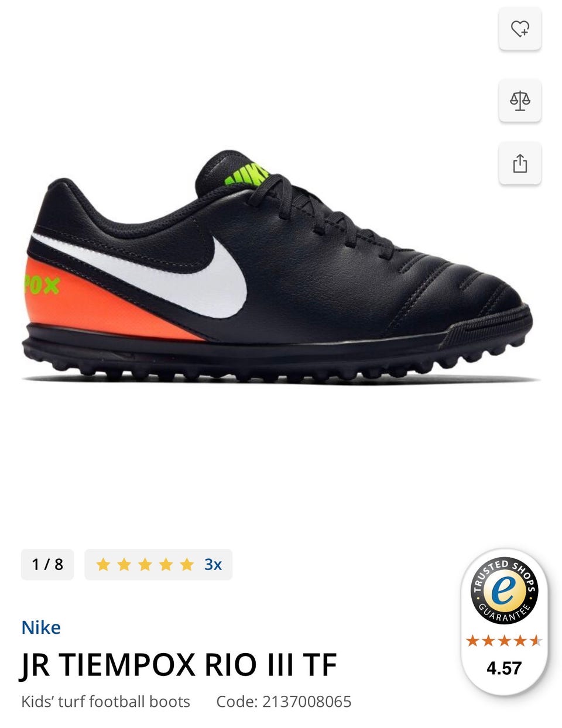Open the 3x customer reviews link
The width and height of the screenshot is (562, 728).
pos(213,565)
